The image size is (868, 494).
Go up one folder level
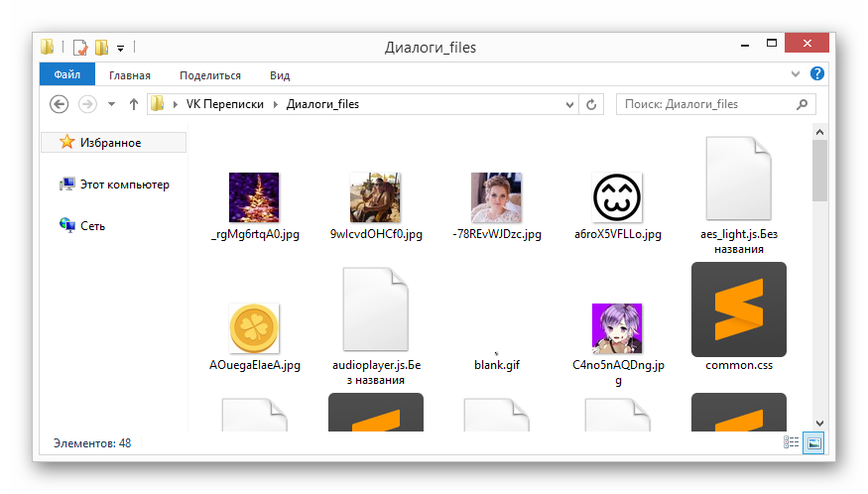[134, 104]
